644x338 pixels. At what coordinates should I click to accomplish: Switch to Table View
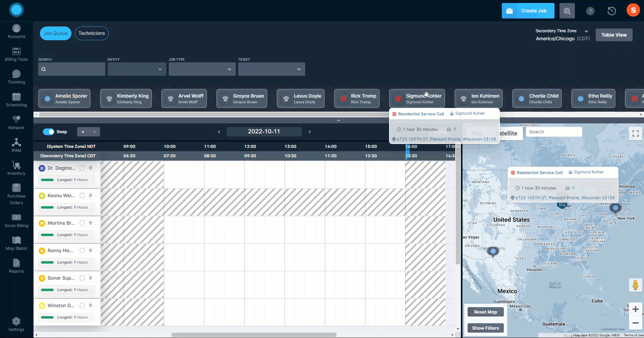click(614, 35)
